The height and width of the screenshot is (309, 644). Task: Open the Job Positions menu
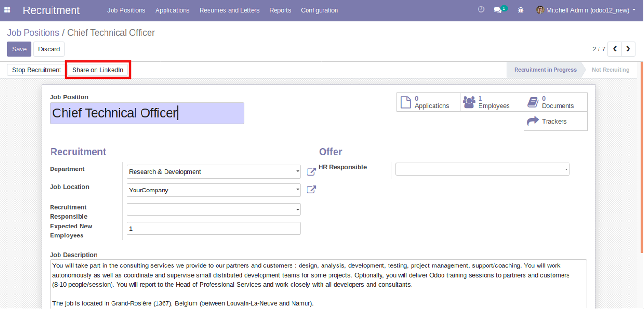pyautogui.click(x=126, y=10)
